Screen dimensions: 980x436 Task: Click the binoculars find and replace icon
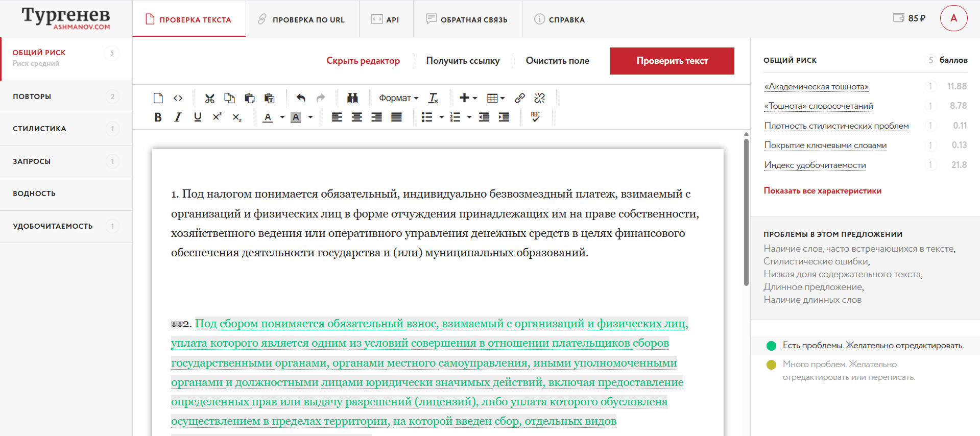[x=352, y=98]
